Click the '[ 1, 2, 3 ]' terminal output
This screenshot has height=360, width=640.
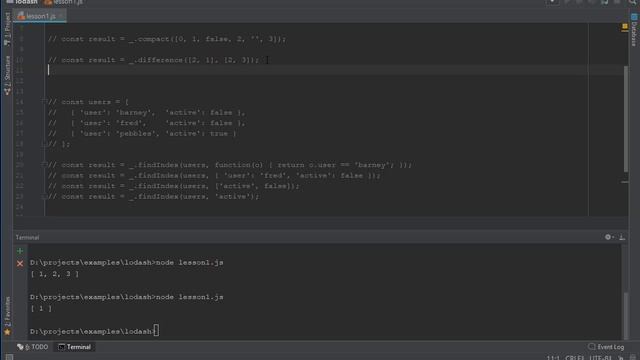point(55,274)
